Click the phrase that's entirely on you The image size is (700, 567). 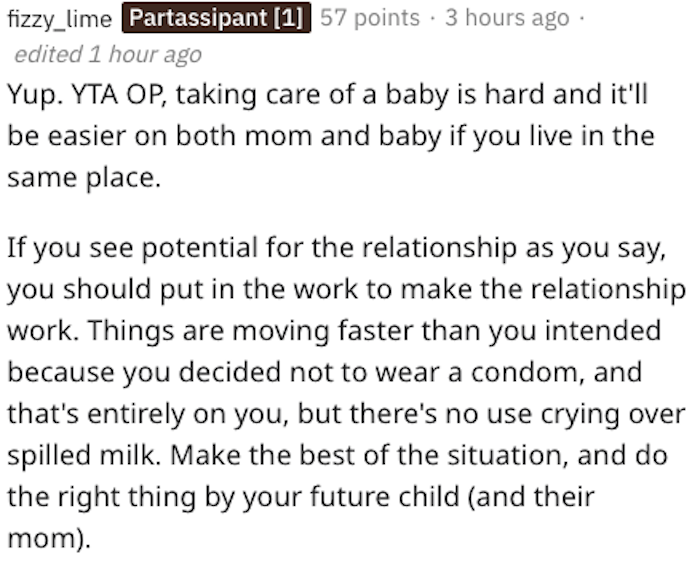tap(147, 414)
